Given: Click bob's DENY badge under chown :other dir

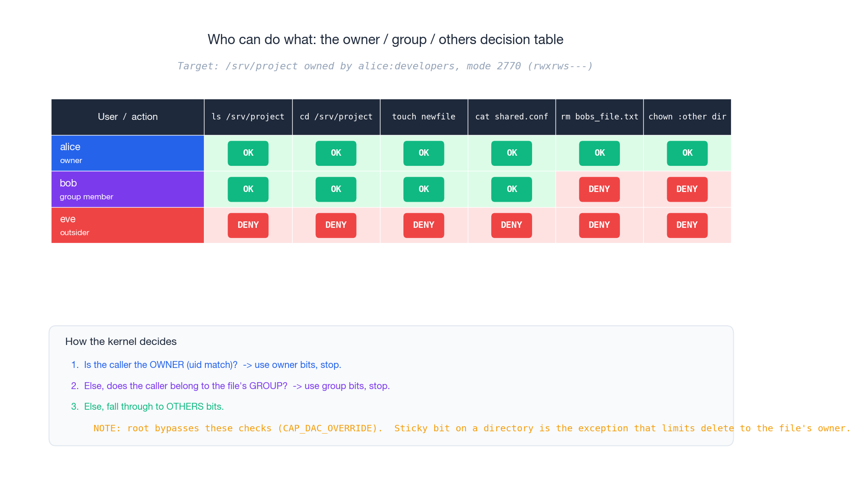Looking at the screenshot, I should pos(687,189).
